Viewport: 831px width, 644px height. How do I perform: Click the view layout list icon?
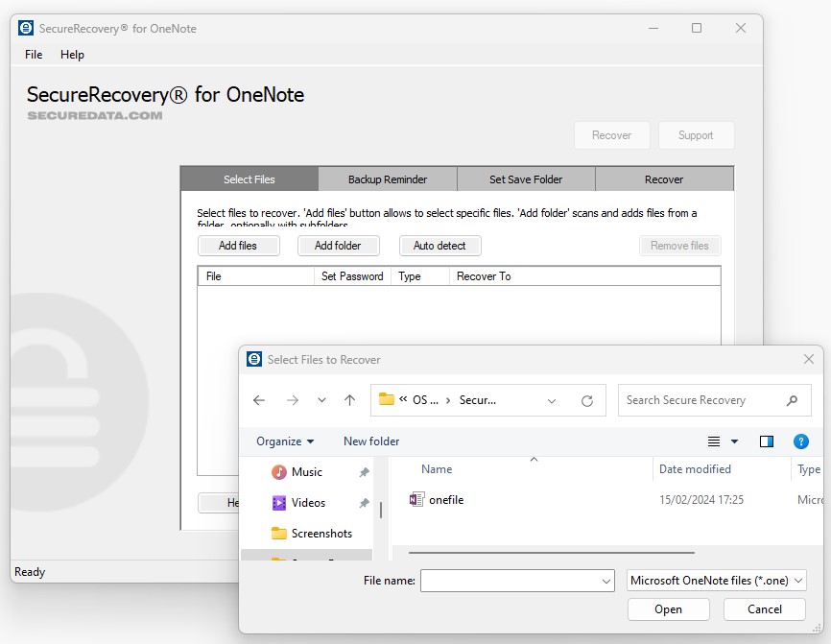714,441
